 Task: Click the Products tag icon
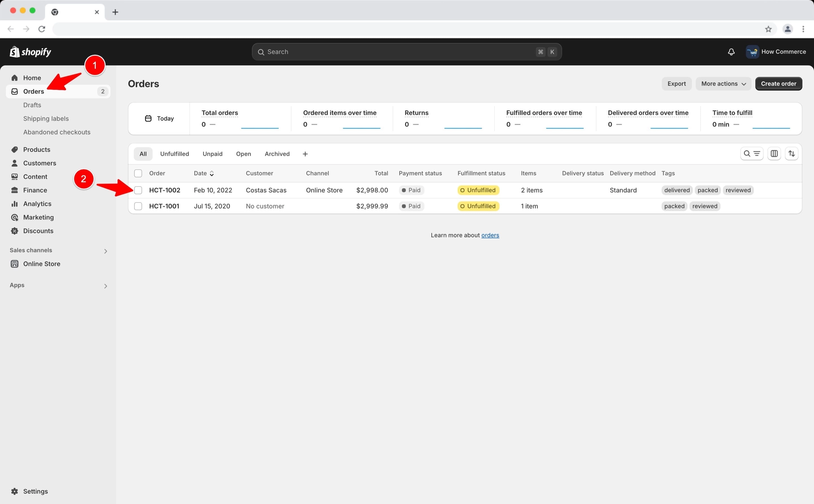point(14,149)
